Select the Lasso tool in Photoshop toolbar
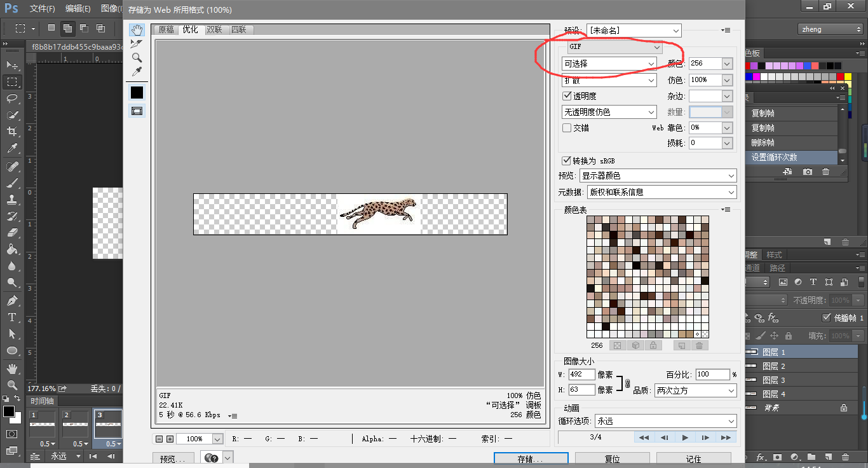This screenshot has width=868, height=468. coord(12,98)
